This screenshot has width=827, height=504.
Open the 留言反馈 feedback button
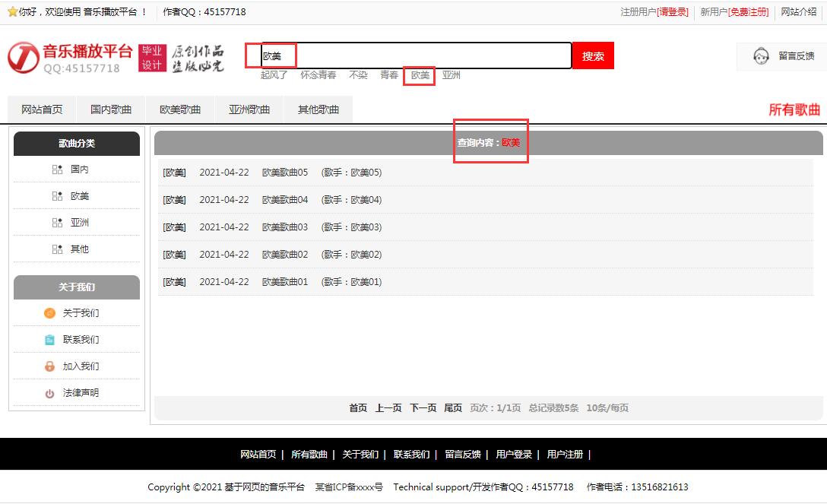[x=783, y=56]
